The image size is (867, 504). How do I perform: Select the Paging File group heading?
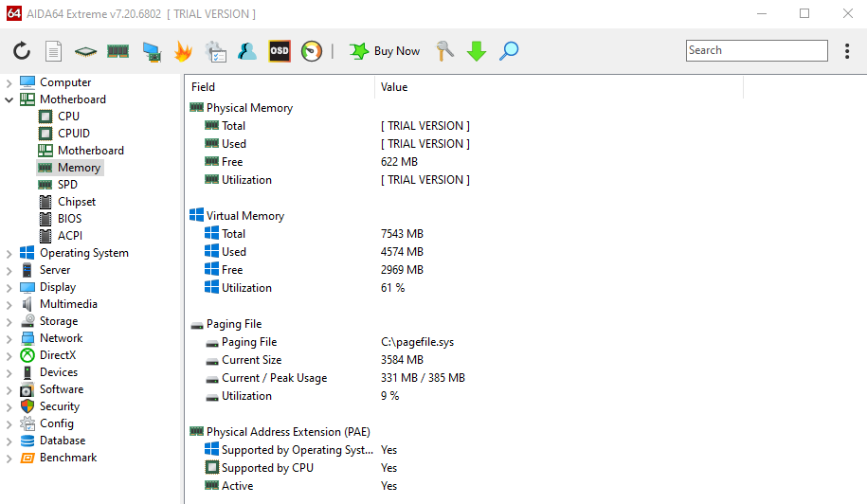point(234,324)
